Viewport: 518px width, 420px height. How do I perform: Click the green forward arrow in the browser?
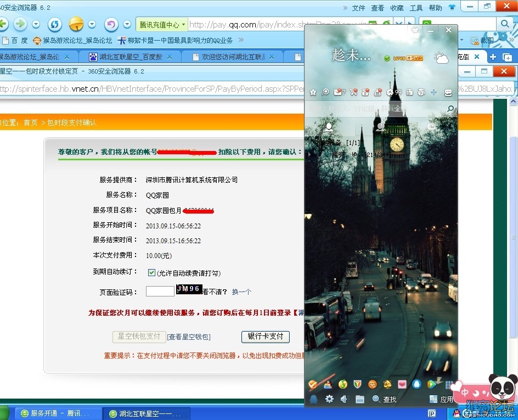click(20, 24)
